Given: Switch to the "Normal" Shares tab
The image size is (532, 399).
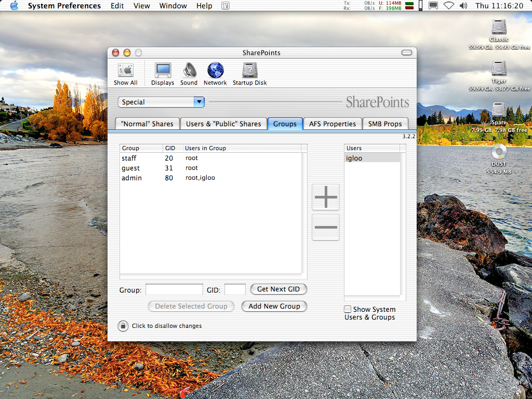Looking at the screenshot, I should (x=147, y=124).
